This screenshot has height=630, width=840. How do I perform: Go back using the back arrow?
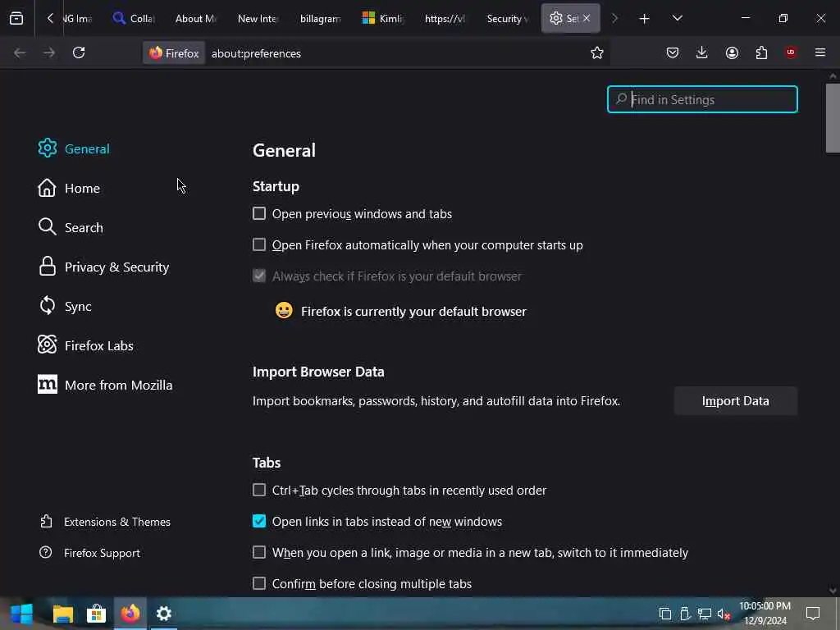[20, 52]
